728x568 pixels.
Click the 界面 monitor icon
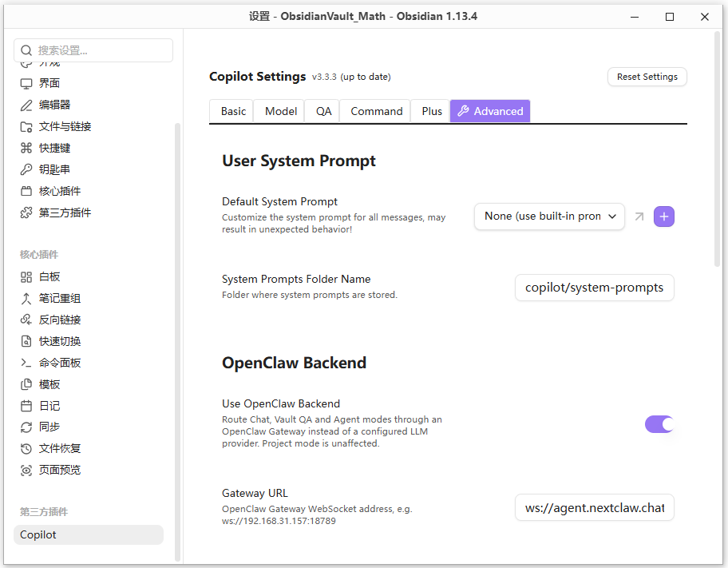tap(26, 84)
